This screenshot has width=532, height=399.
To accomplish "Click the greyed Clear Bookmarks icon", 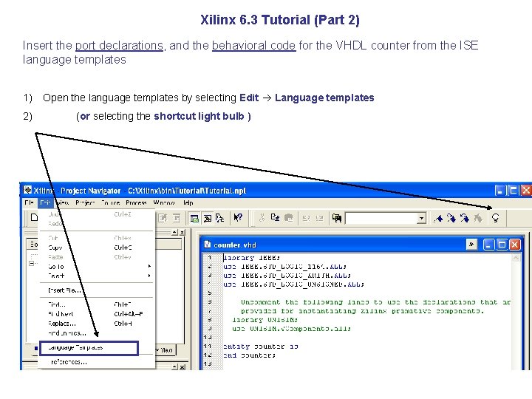I will [x=478, y=218].
